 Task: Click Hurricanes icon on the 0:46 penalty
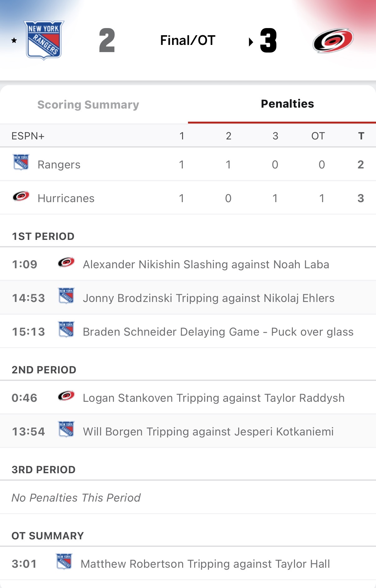(x=66, y=396)
